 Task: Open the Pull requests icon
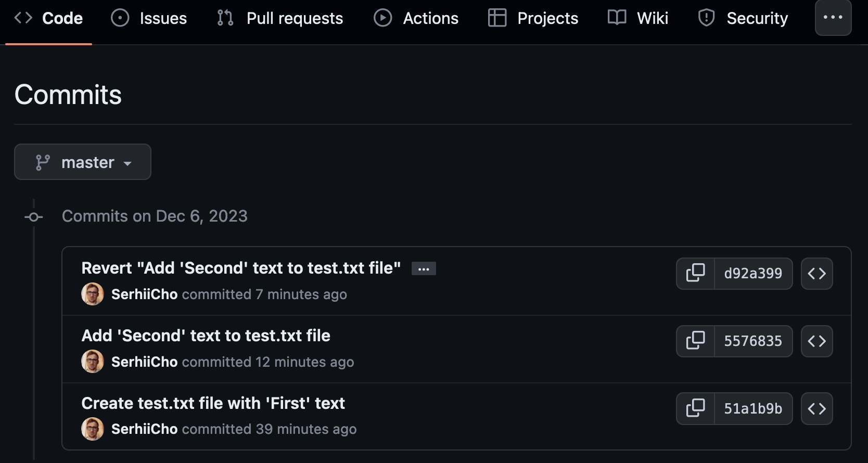(224, 18)
